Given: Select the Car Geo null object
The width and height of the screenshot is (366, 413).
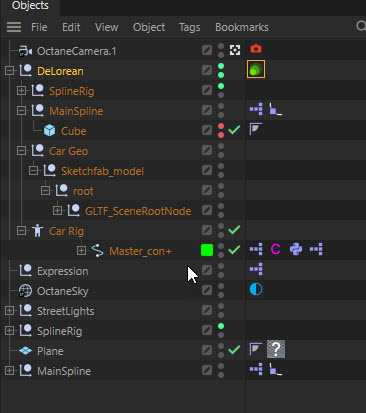Looking at the screenshot, I should tap(68, 151).
